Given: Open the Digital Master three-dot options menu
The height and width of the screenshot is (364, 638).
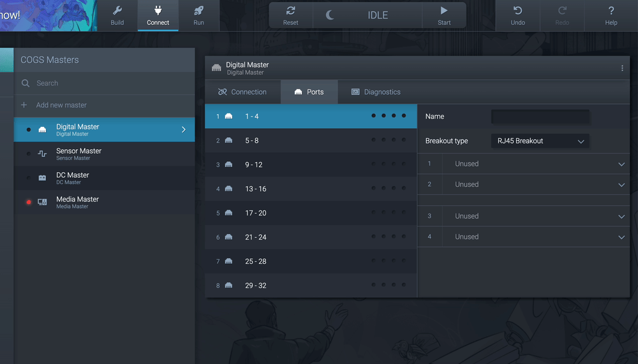Looking at the screenshot, I should pyautogui.click(x=621, y=68).
